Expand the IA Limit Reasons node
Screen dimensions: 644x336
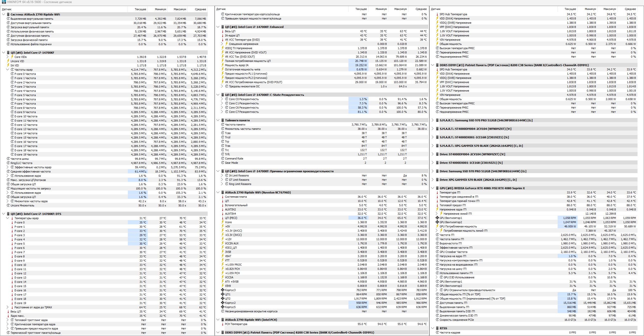222,175
